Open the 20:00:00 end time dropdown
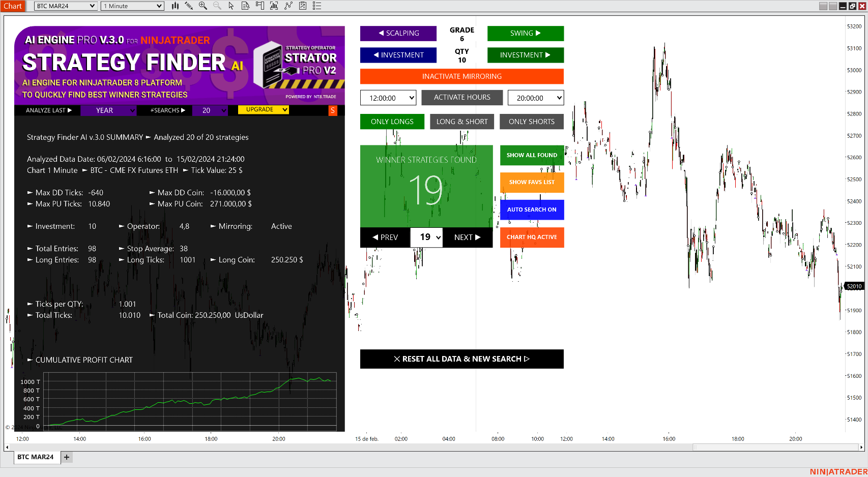868x477 pixels. 536,98
